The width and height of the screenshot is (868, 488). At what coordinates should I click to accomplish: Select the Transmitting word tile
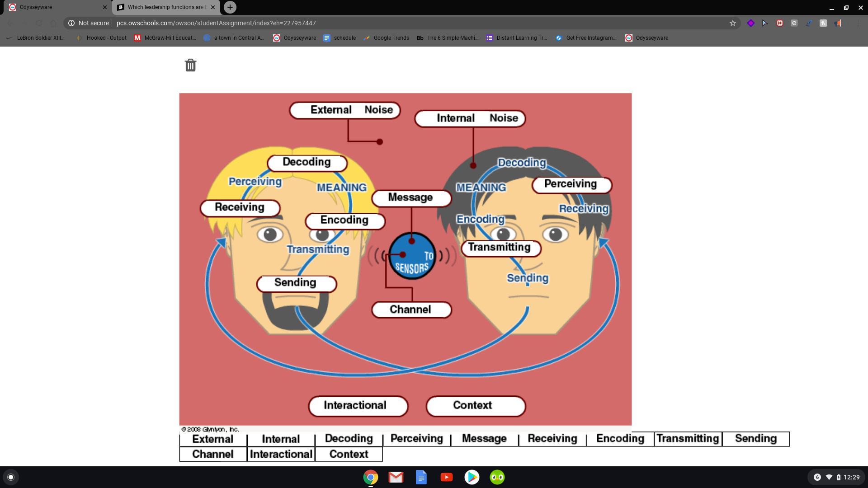coord(688,439)
